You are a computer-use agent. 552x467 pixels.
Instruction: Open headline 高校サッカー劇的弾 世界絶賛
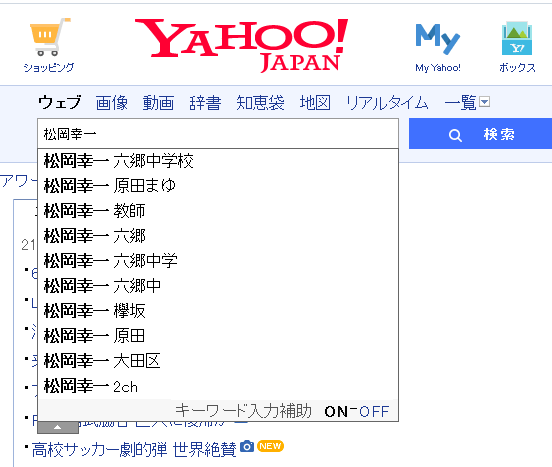[134, 449]
